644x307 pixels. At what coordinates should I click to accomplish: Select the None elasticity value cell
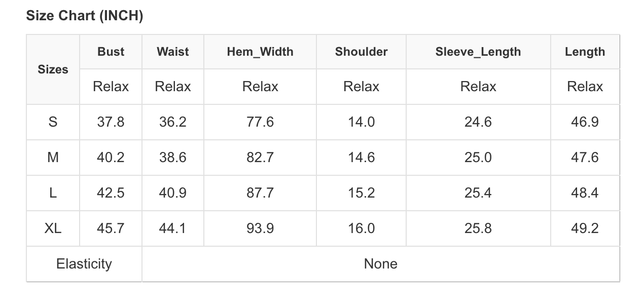380,264
